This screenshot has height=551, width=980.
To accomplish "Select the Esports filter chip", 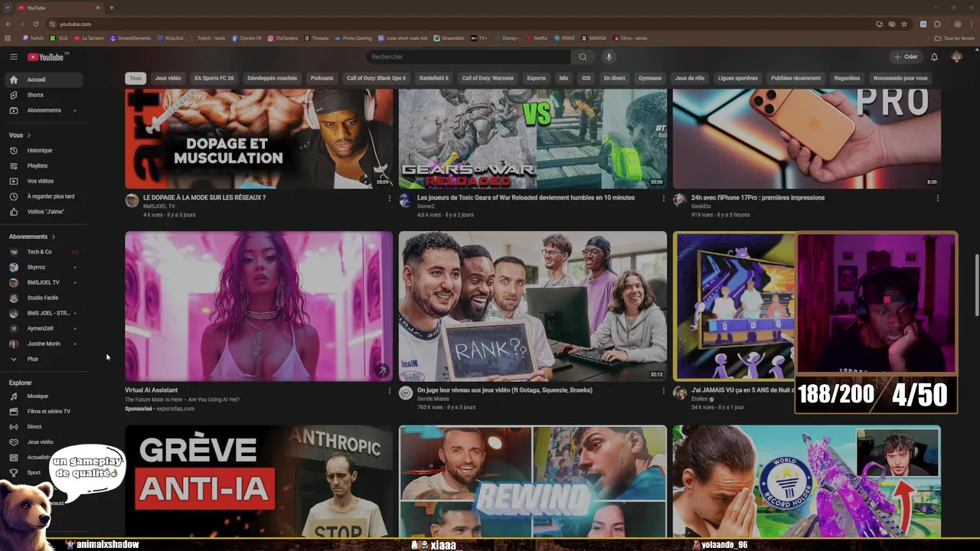I will (537, 78).
